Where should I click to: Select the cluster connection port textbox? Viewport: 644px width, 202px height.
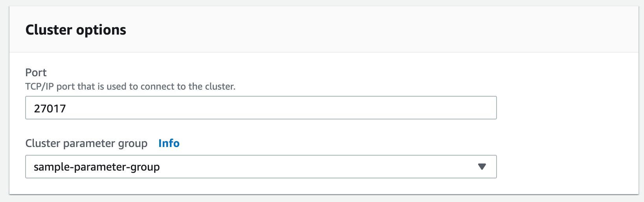click(x=261, y=108)
